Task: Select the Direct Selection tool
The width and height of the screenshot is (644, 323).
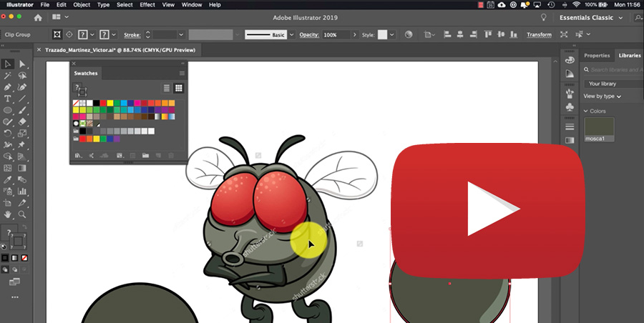Action: (22, 64)
